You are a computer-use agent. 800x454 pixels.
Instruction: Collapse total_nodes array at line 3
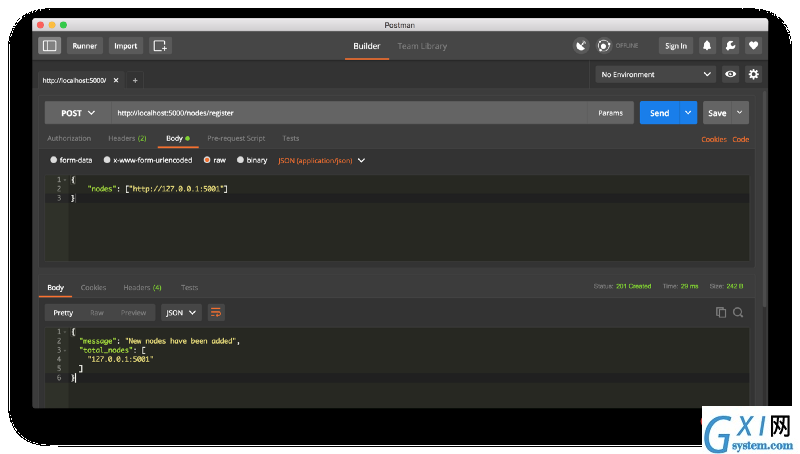coord(65,350)
